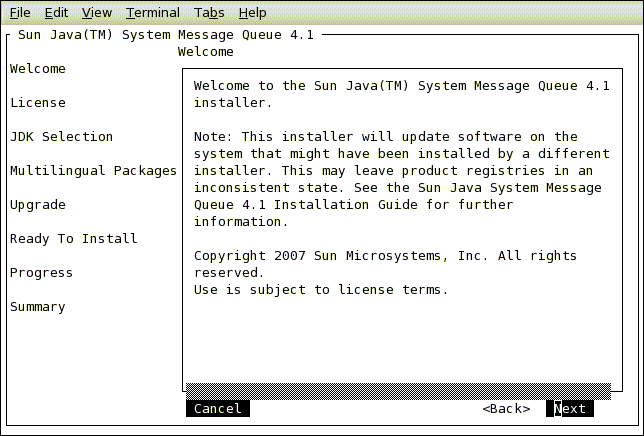The width and height of the screenshot is (644, 436).
Task: Open the Help menu
Action: (252, 13)
